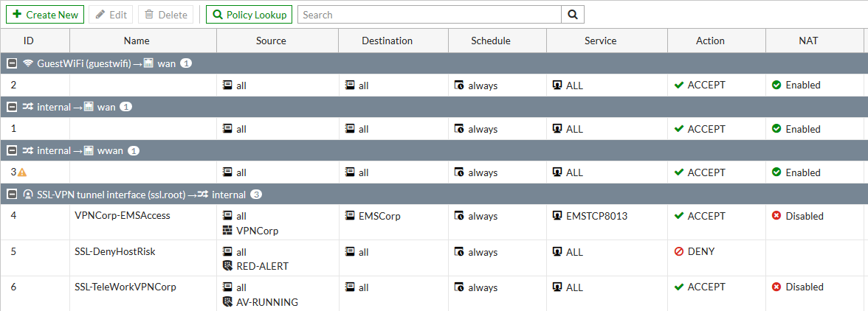Screen dimensions: 868x311
Task: Click the search magnifier icon button
Action: click(573, 15)
